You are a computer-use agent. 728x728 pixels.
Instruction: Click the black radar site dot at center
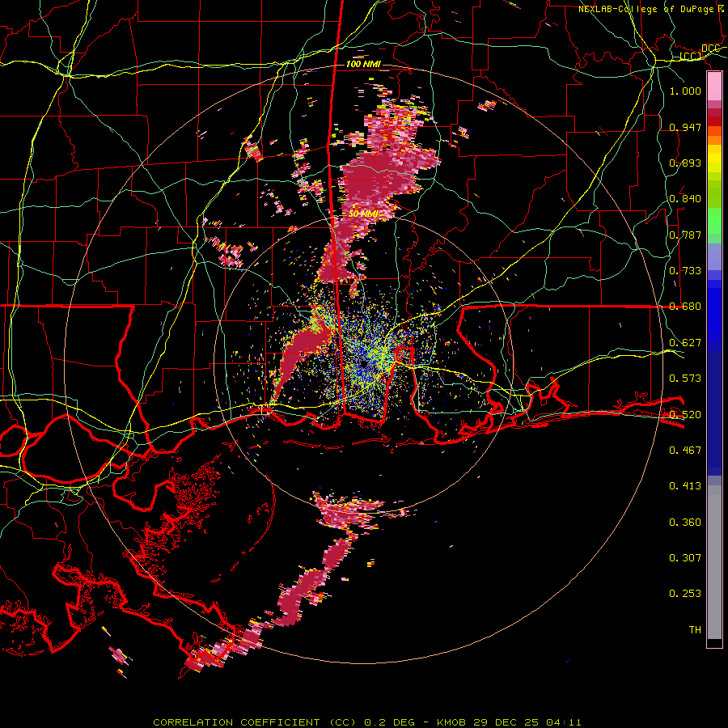coord(363,365)
